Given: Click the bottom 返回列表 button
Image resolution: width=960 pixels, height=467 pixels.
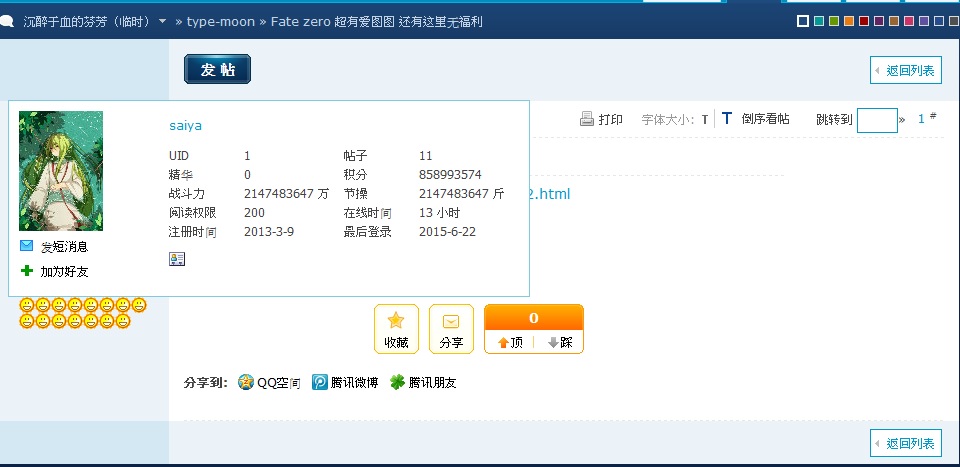Looking at the screenshot, I should point(906,443).
